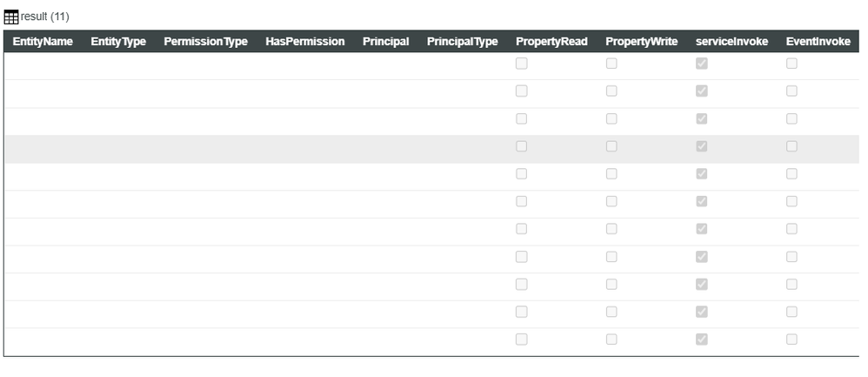This screenshot has height=377, width=868.
Task: Toggle PropertyRead checkbox in first row
Action: pyautogui.click(x=521, y=64)
